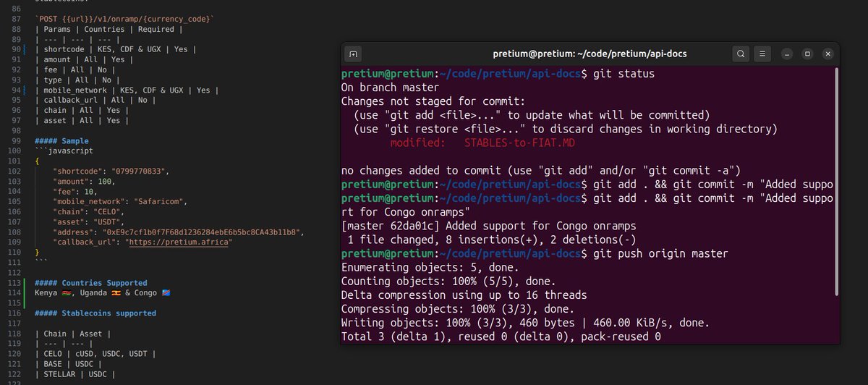The image size is (868, 385).
Task: Click the '##### Stablecoins supported' heading
Action: pyautogui.click(x=95, y=313)
